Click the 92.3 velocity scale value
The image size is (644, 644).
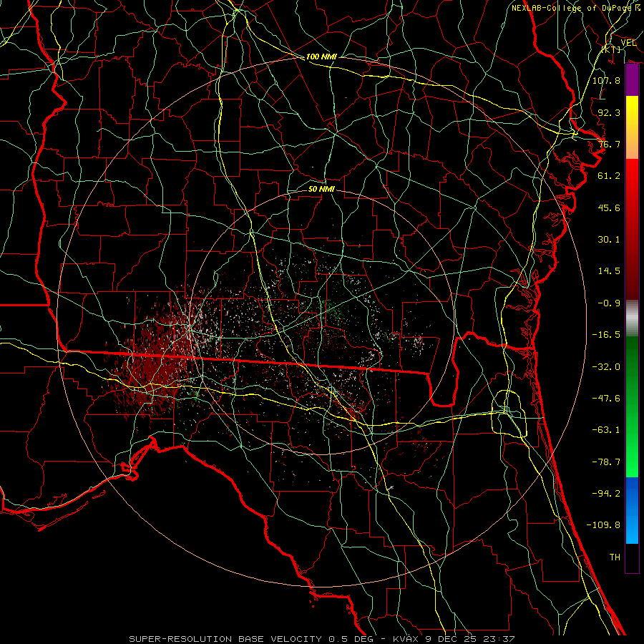pyautogui.click(x=609, y=112)
